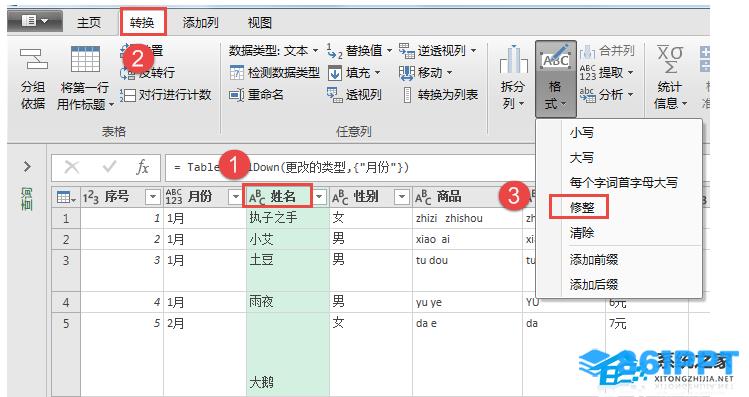Click 格式 ABC icon
749x397 pixels.
pyautogui.click(x=556, y=58)
